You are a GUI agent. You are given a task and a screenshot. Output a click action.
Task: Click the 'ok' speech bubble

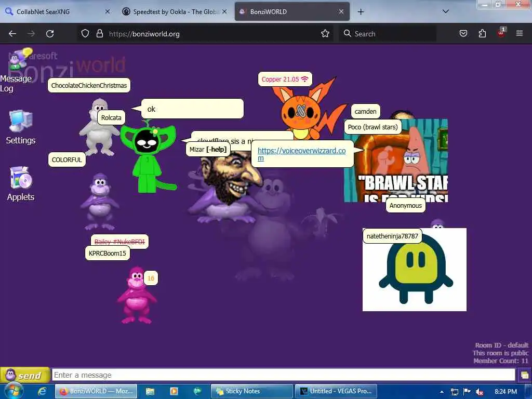click(x=192, y=109)
